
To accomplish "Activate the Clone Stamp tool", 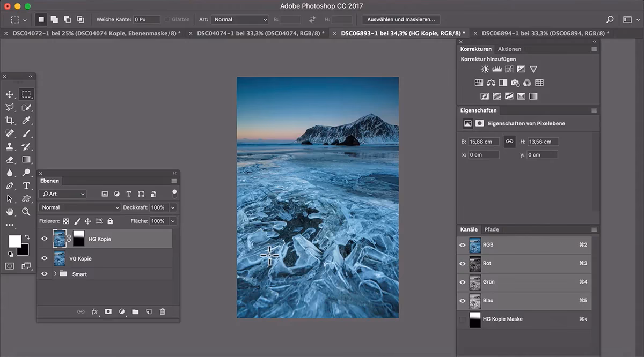I will pyautogui.click(x=10, y=146).
